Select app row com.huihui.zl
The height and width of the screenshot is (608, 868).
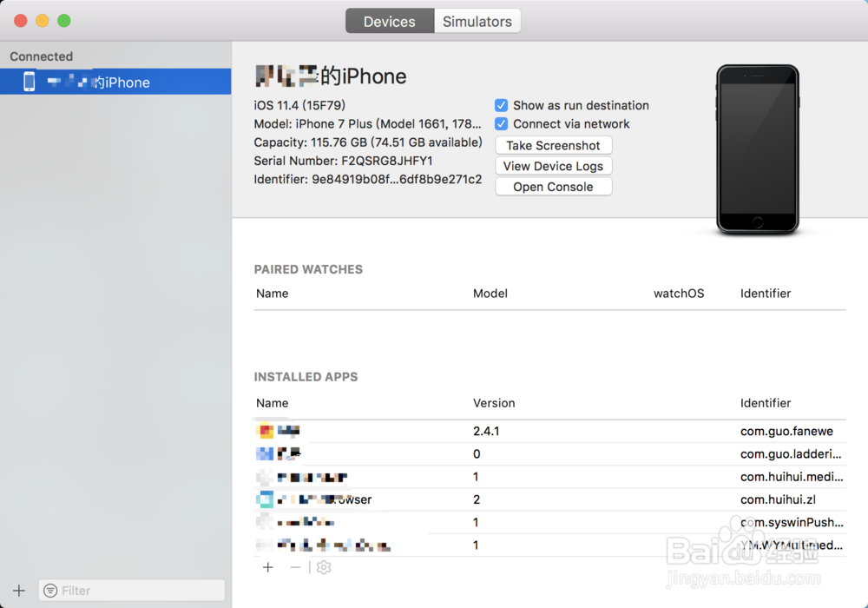549,499
